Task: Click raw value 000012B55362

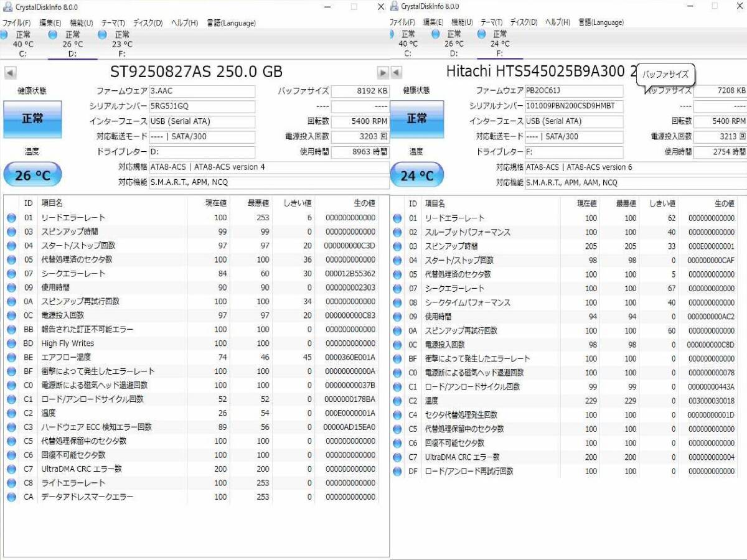Action: (350, 274)
